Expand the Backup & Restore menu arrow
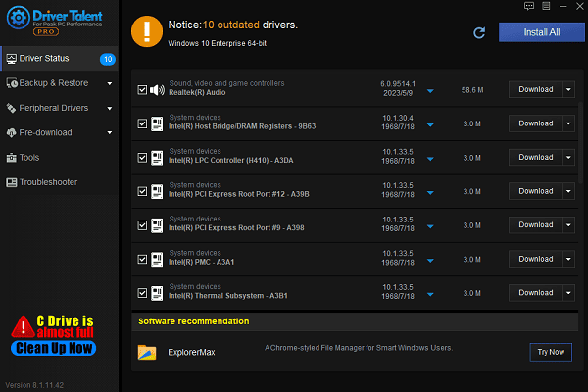588x392 pixels. tap(110, 83)
